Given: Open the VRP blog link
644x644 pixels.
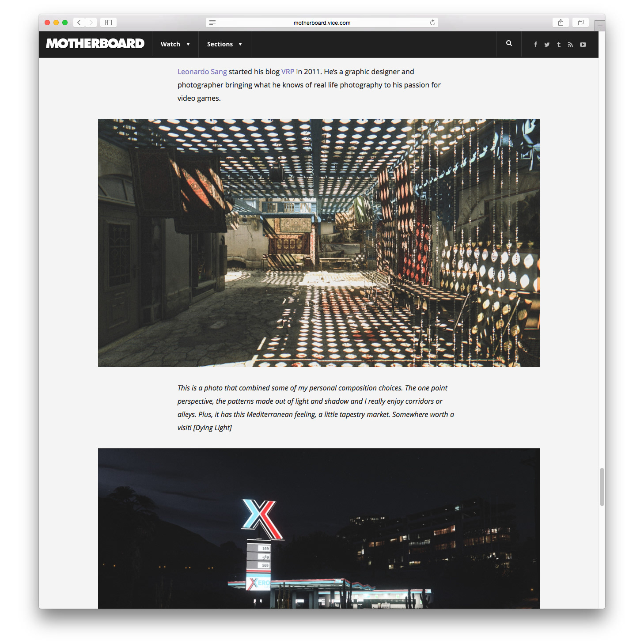Looking at the screenshot, I should tap(288, 72).
